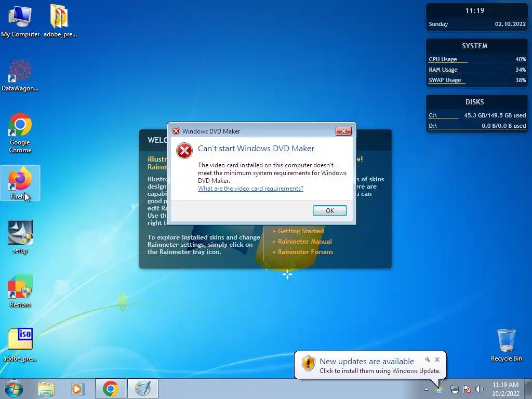Open the volume speaker tray icon
Viewport: 532px width, 399px height.
point(480,389)
